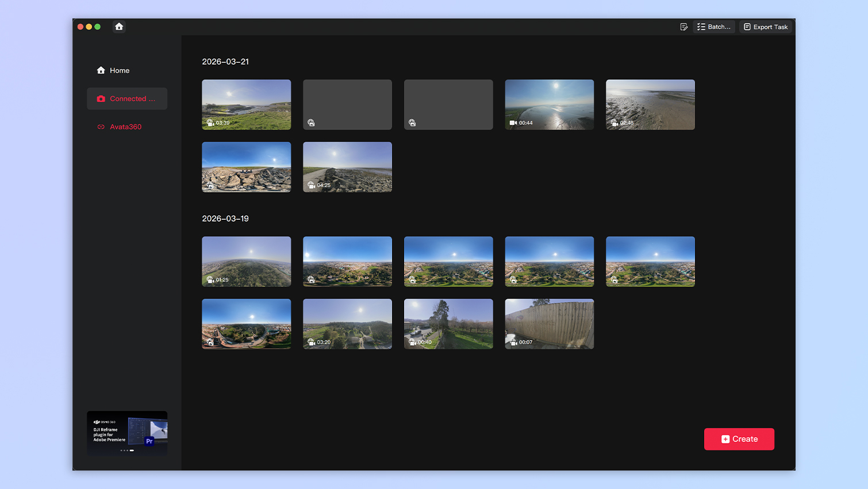868x489 pixels.
Task: Open the 03:39 video from 2026-03-21
Action: tap(246, 104)
